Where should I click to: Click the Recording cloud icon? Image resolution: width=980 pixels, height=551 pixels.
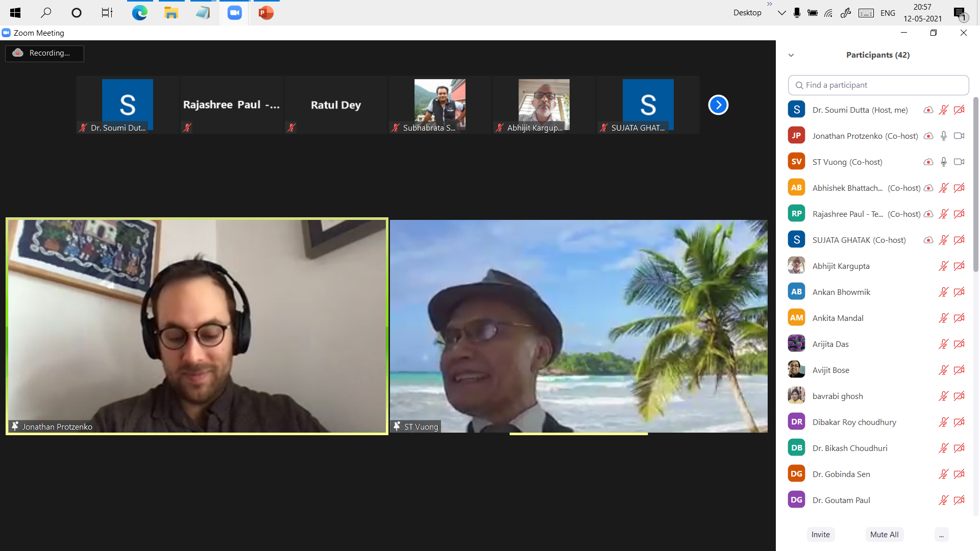18,53
